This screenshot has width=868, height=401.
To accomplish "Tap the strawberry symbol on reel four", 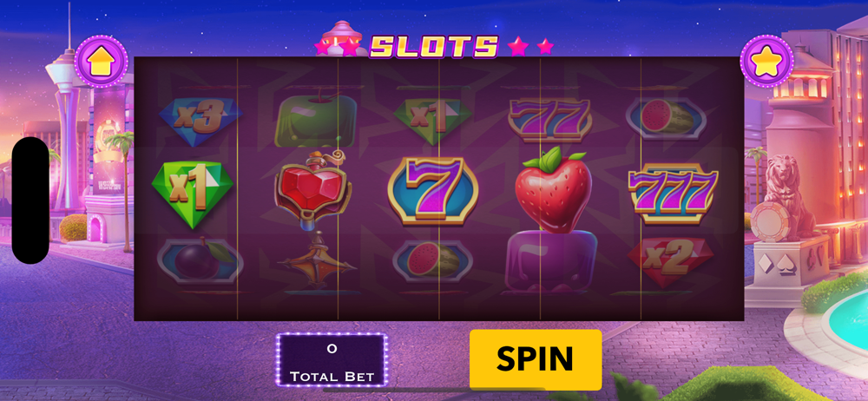I will tap(554, 190).
